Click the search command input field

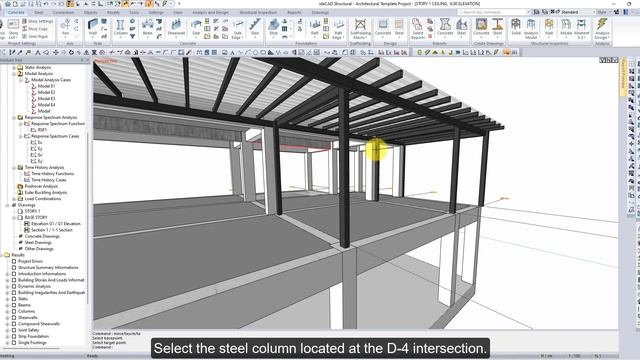tap(494, 12)
